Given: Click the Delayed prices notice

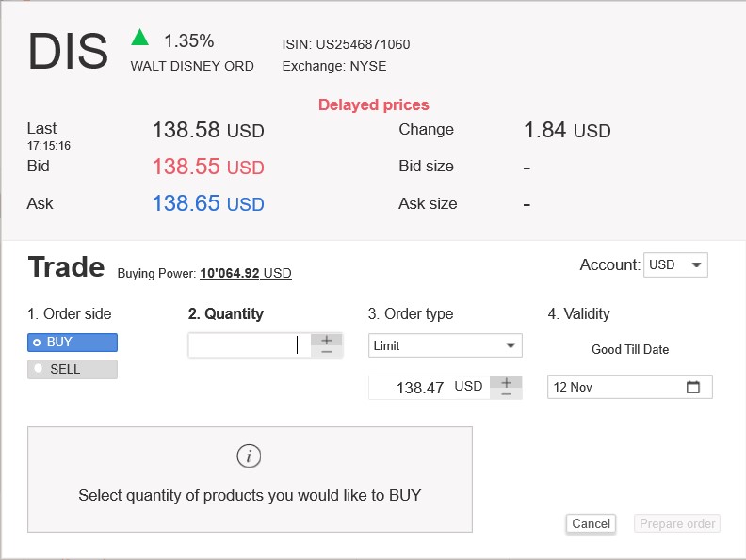Looking at the screenshot, I should pos(374,104).
